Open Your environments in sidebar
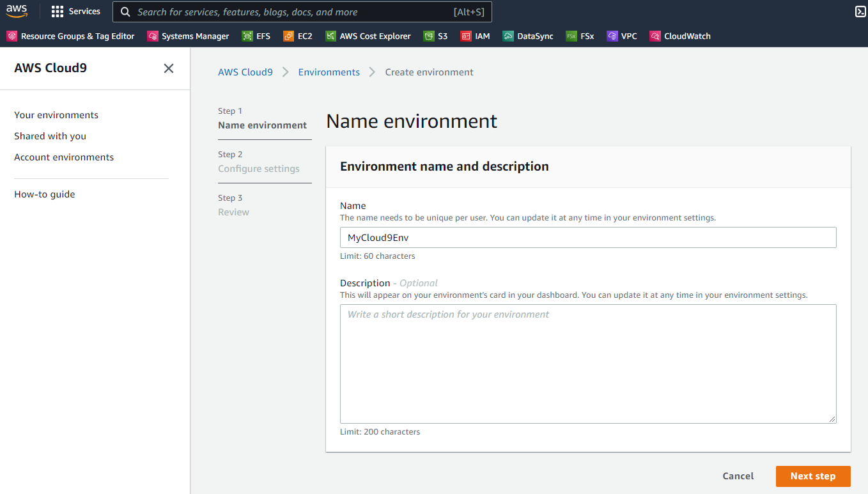Image resolution: width=868 pixels, height=494 pixels. pyautogui.click(x=56, y=115)
